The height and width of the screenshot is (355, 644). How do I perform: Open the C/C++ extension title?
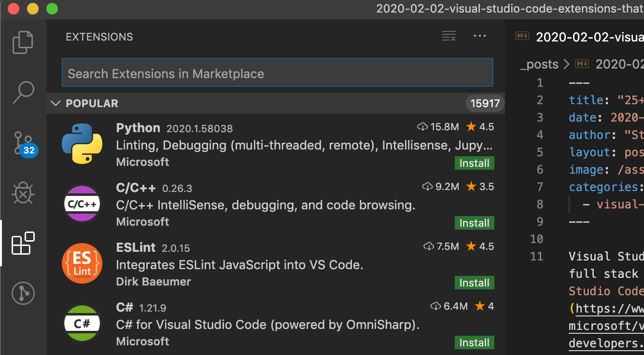click(x=136, y=188)
